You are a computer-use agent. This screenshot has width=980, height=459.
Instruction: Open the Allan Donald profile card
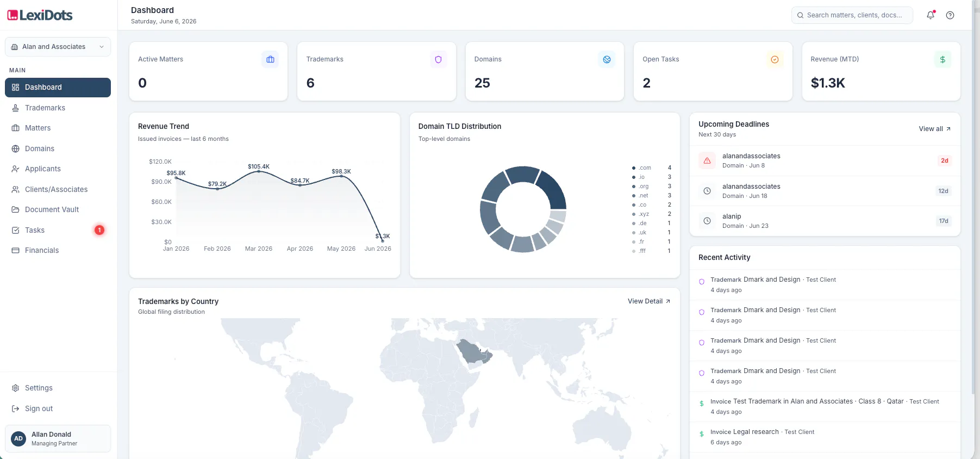(x=58, y=438)
